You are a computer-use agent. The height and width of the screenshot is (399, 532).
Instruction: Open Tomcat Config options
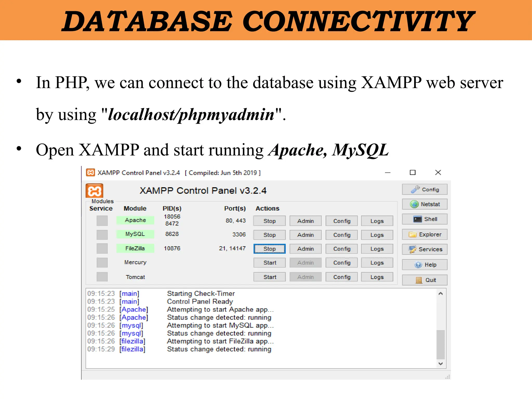click(x=342, y=277)
